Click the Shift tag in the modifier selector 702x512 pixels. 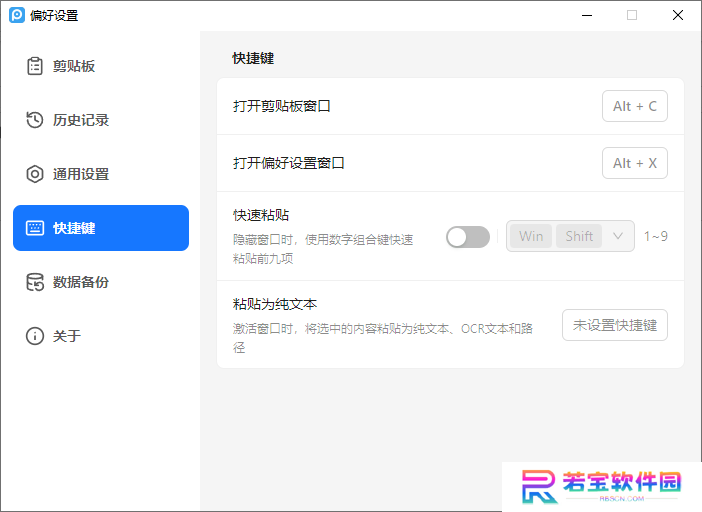coord(579,236)
